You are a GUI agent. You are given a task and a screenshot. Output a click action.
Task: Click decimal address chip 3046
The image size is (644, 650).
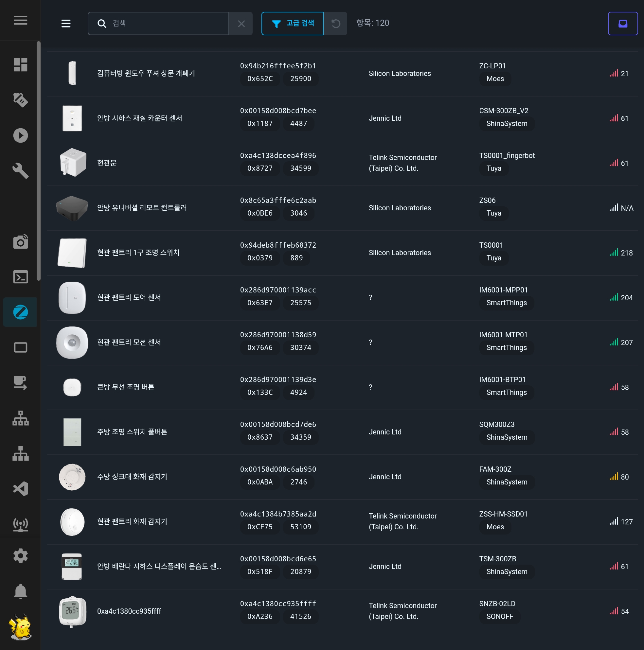[x=298, y=213]
